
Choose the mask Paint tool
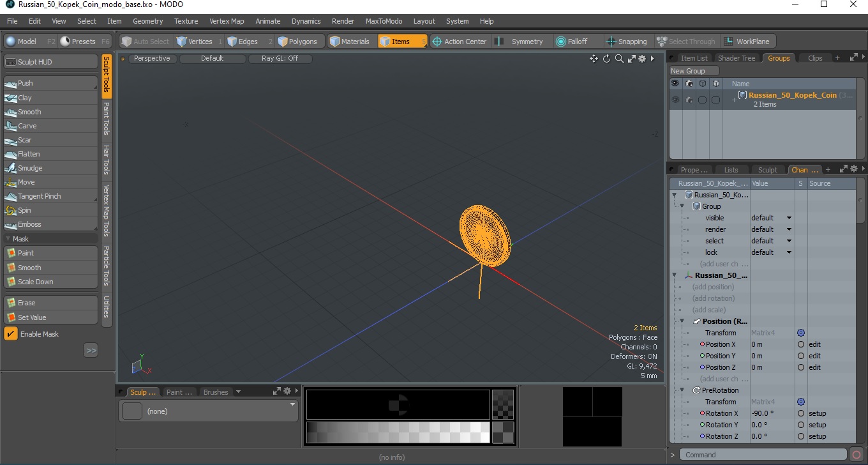50,253
